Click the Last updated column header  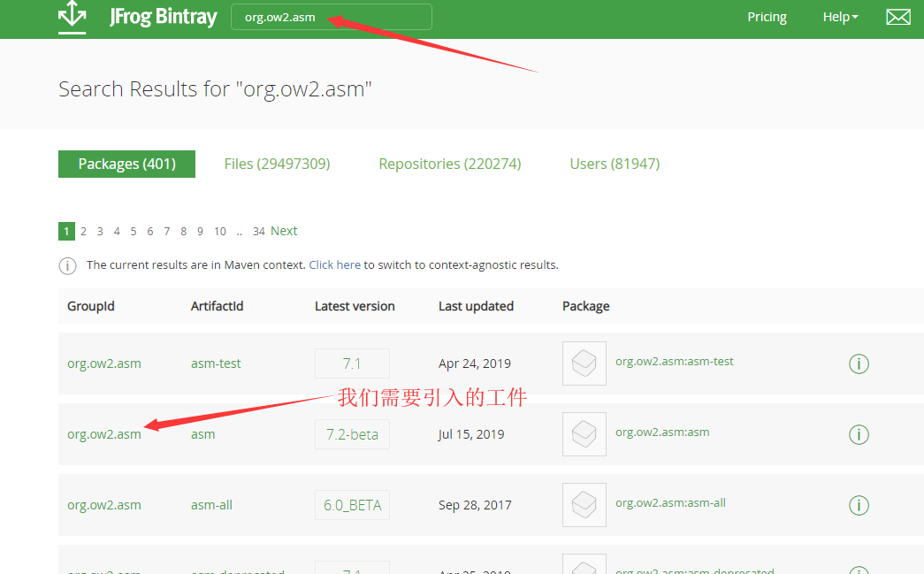coord(476,306)
